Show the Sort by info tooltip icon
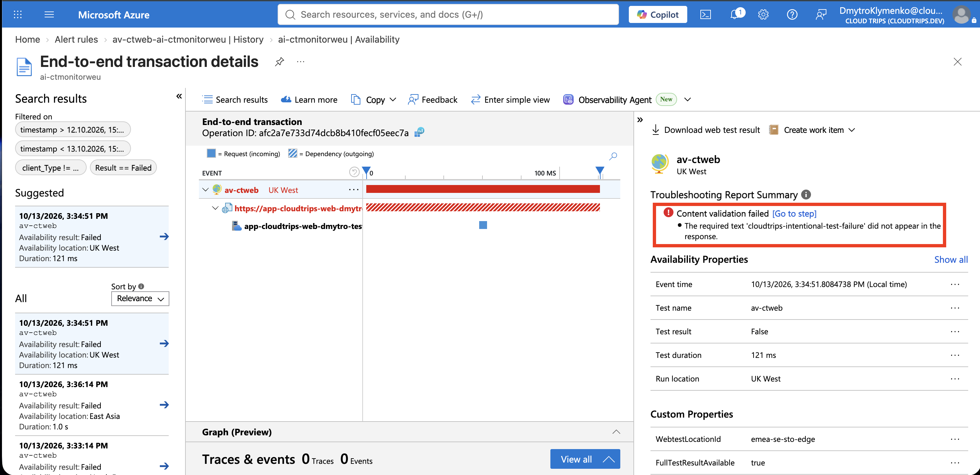Image resolution: width=980 pixels, height=475 pixels. point(141,286)
